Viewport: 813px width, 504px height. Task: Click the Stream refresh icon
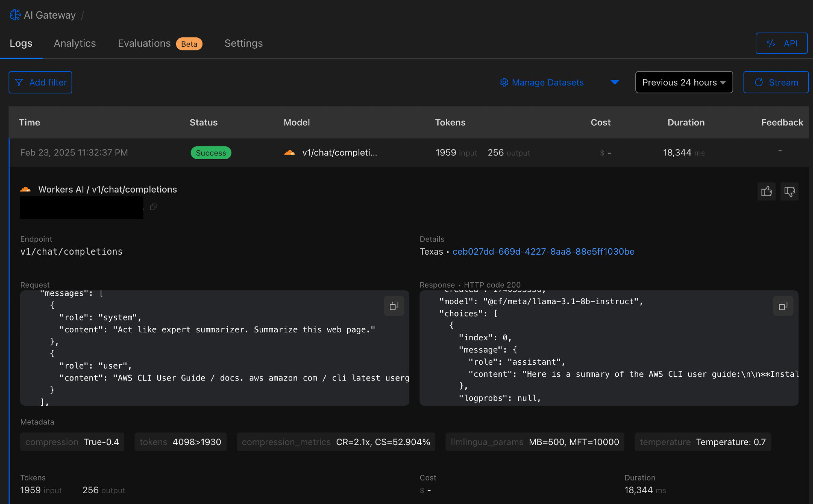coord(759,82)
